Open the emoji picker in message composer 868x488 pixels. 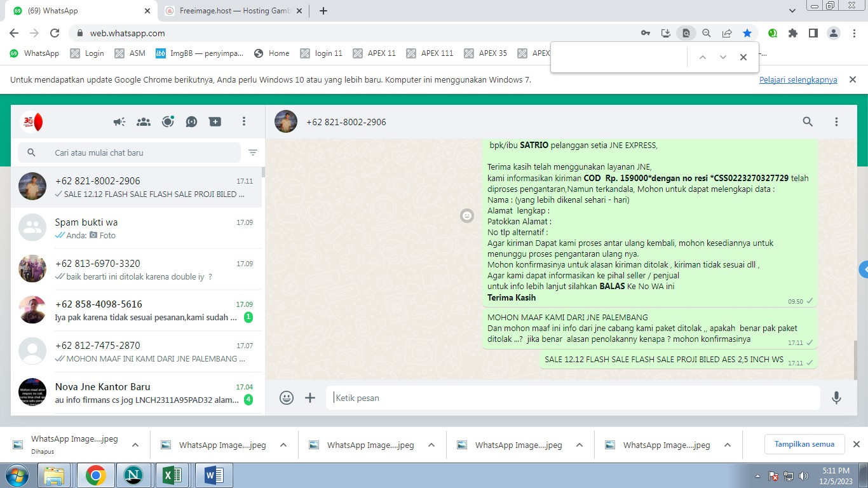click(287, 398)
